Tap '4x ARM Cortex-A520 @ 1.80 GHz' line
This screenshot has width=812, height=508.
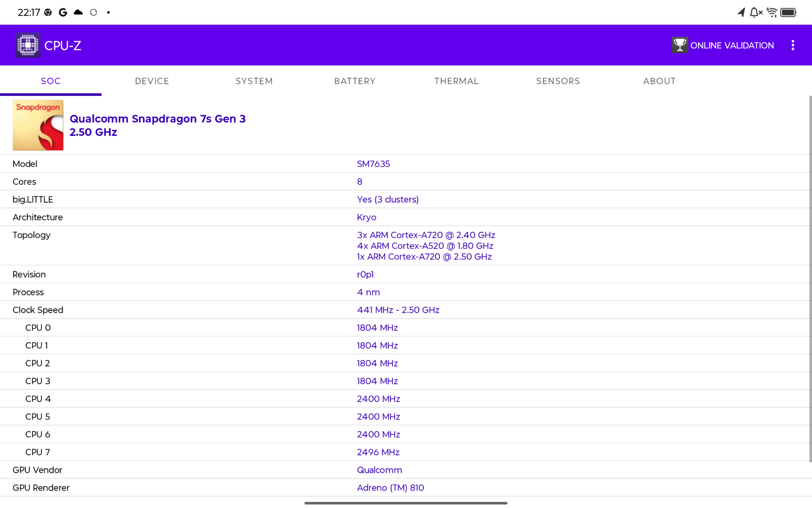pos(425,246)
